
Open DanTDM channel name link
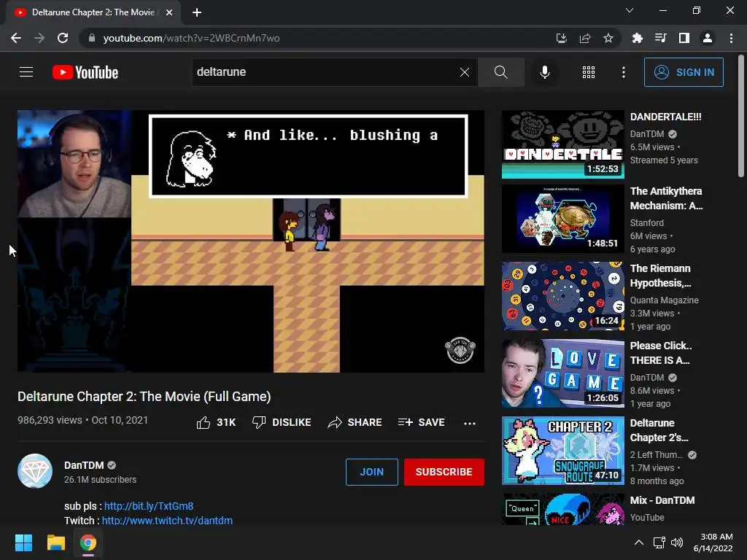[84, 465]
